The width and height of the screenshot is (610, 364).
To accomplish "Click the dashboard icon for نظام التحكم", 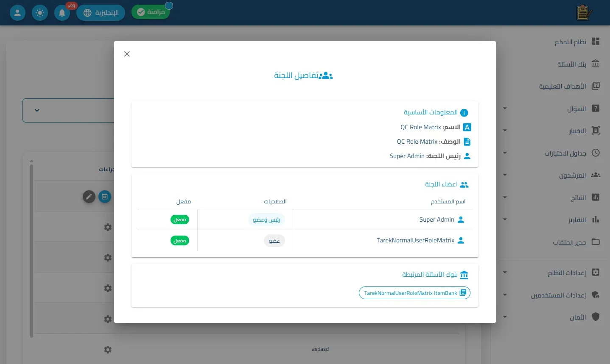I will tap(596, 42).
